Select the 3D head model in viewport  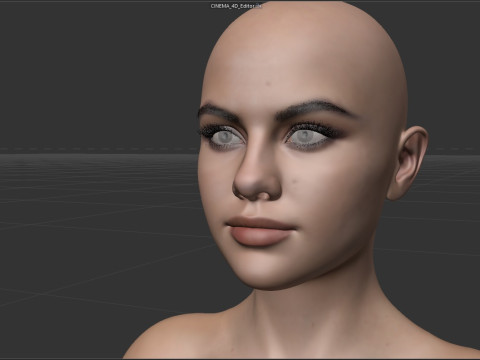pos(302,180)
